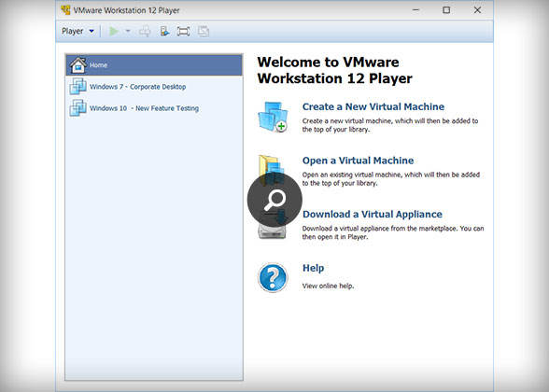Viewport: 549px width, 392px height.
Task: Select Windows 7 - Corporate Desktop VM
Action: pos(154,87)
